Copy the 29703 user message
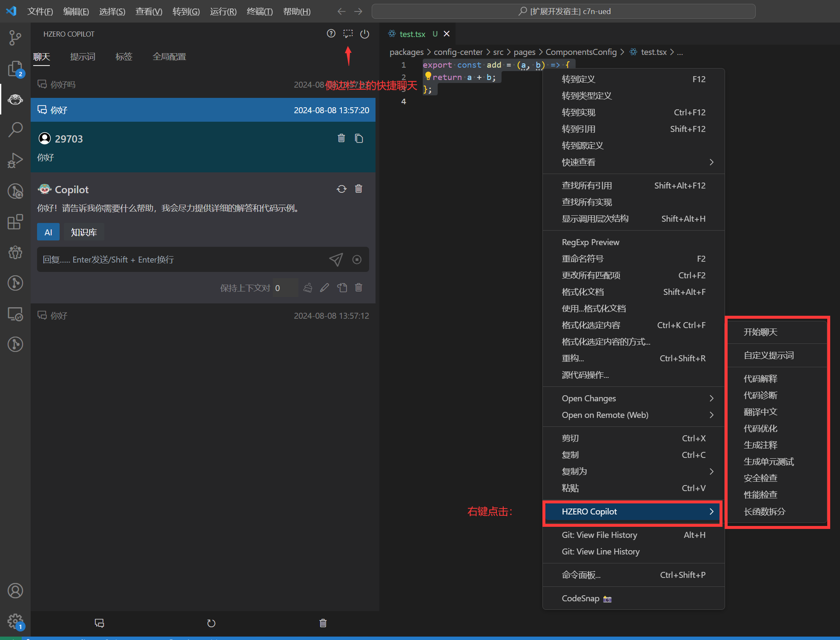The height and width of the screenshot is (640, 840). [358, 138]
